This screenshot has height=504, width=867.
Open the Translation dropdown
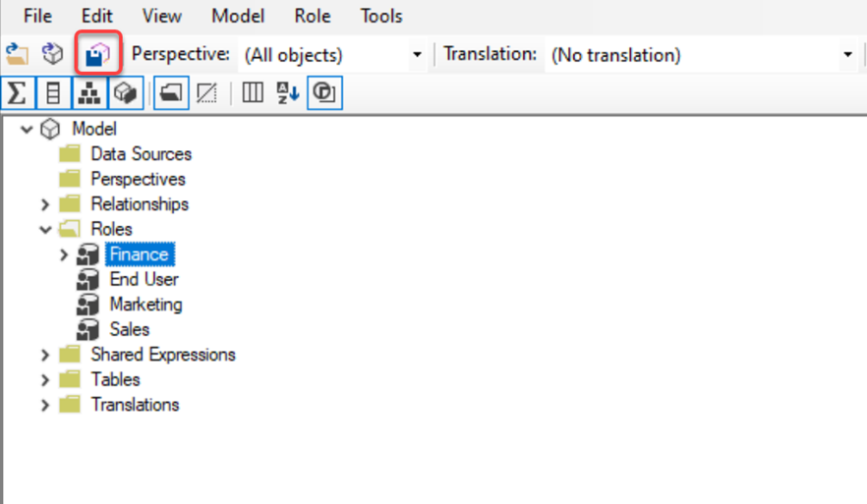(x=848, y=55)
